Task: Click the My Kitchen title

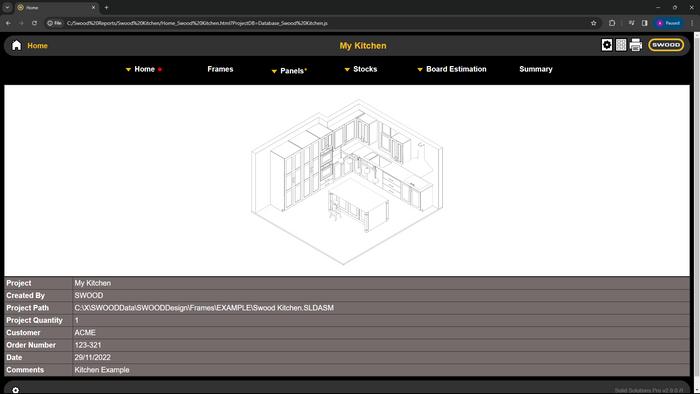Action: (x=363, y=46)
